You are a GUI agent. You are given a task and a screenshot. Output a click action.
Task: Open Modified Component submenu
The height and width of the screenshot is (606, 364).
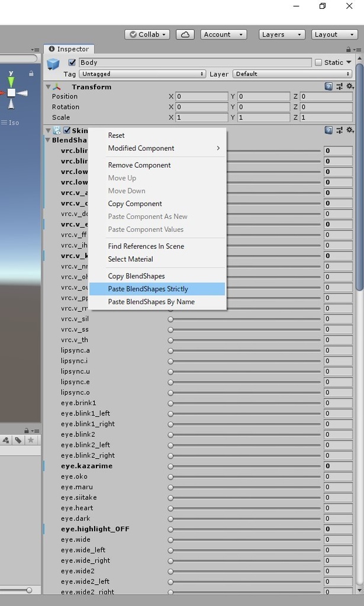(157, 148)
